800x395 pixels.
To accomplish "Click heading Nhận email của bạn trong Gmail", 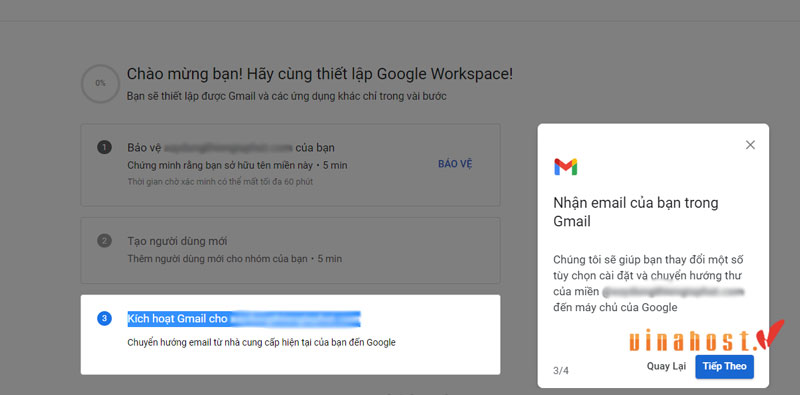I will [x=636, y=212].
